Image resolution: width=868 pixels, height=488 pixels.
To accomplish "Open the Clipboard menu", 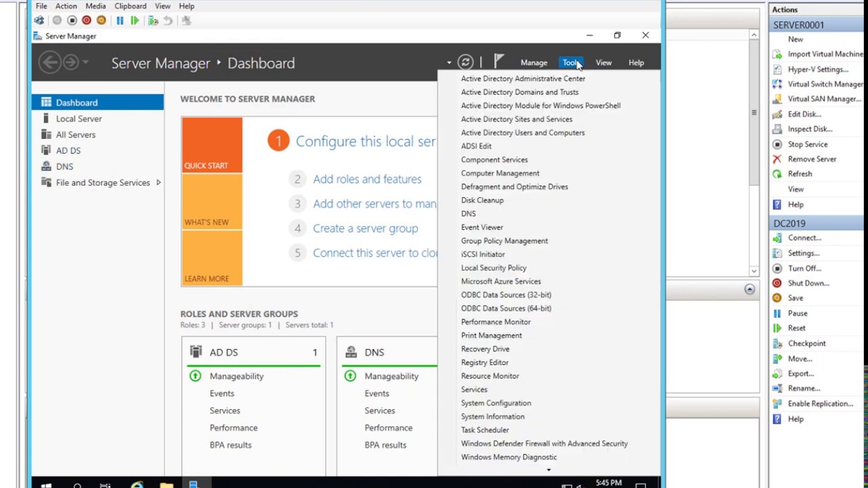I will click(130, 6).
